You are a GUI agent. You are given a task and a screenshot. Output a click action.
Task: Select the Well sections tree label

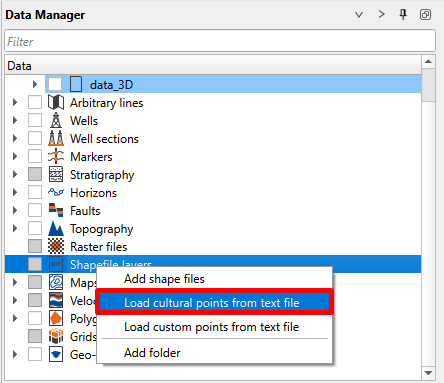tap(104, 139)
